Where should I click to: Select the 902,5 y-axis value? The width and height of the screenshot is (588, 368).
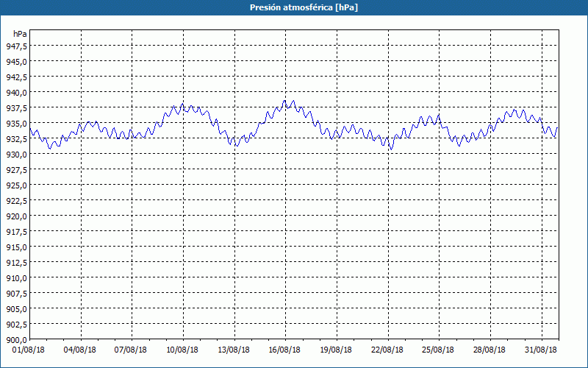pyautogui.click(x=16, y=324)
